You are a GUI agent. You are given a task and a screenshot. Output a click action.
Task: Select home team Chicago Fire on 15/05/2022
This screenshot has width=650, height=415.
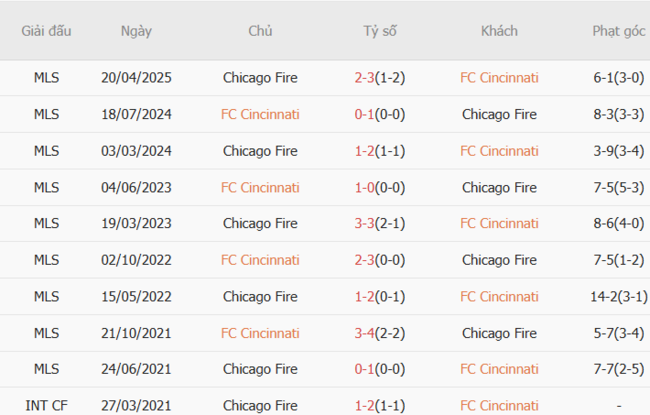pos(260,297)
